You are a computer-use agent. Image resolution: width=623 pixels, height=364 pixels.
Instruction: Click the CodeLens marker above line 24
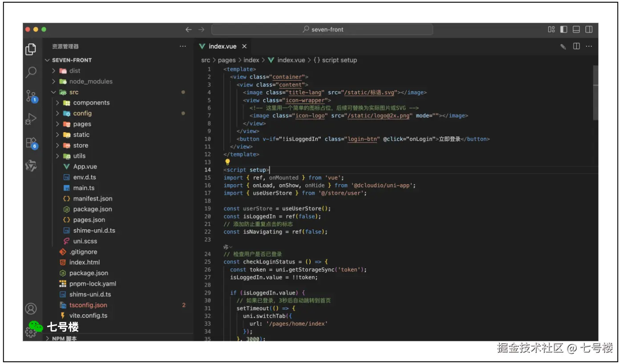point(228,247)
